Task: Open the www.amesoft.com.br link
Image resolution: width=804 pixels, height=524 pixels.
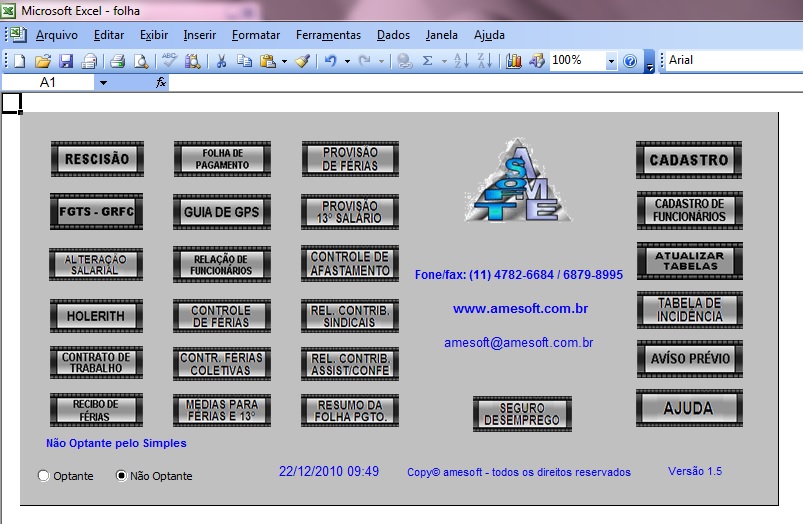Action: (519, 309)
